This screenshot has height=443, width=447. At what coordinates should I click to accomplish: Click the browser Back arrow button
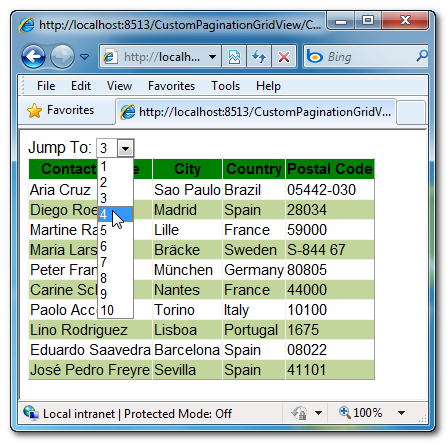(33, 57)
